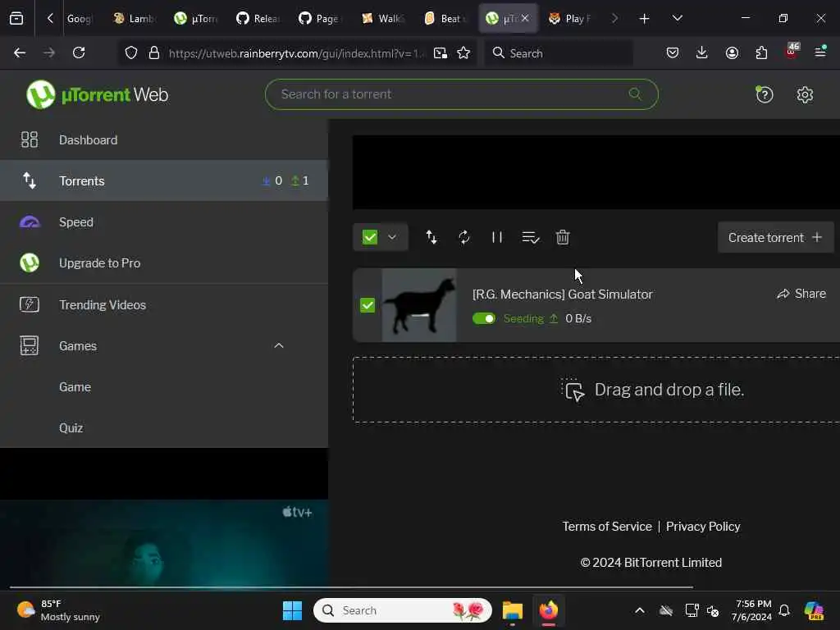Uncheck the Goat Simulator torrent checkbox
The image size is (840, 630).
[367, 305]
